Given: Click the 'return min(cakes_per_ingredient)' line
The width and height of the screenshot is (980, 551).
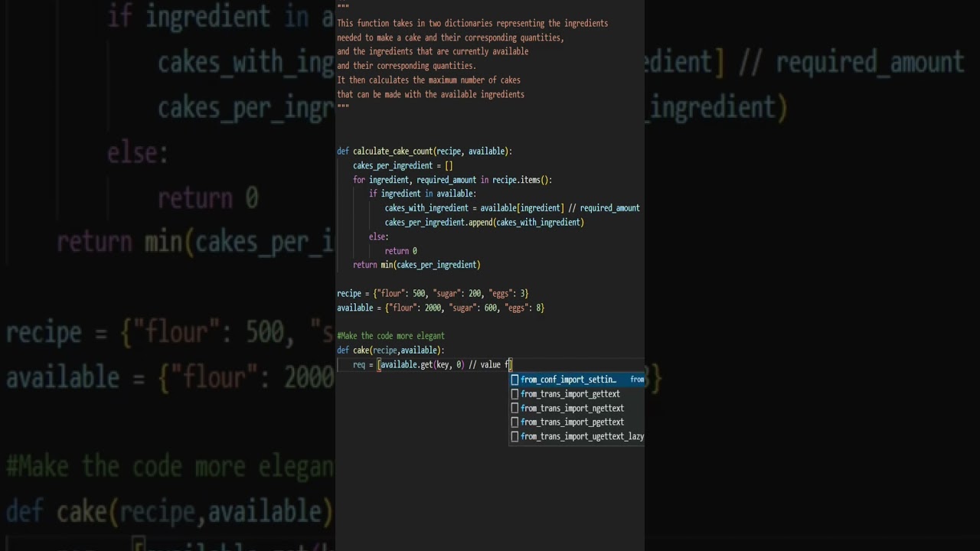Looking at the screenshot, I should click(416, 265).
